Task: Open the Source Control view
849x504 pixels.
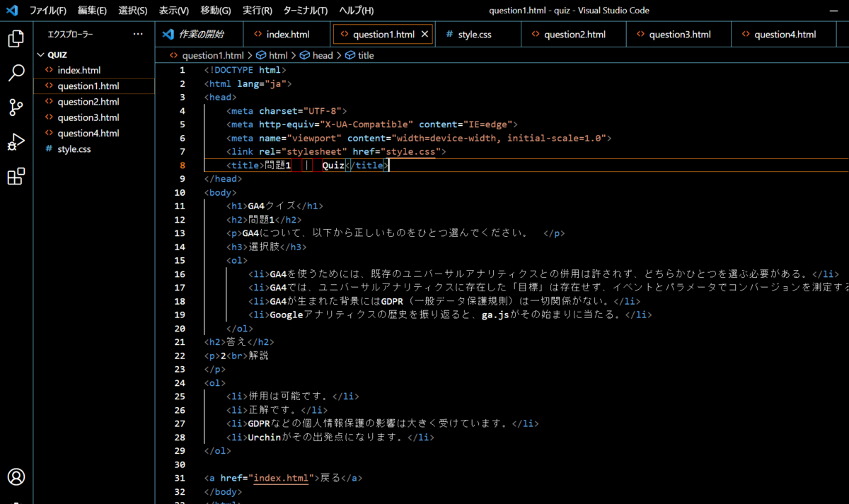Action: (x=16, y=107)
